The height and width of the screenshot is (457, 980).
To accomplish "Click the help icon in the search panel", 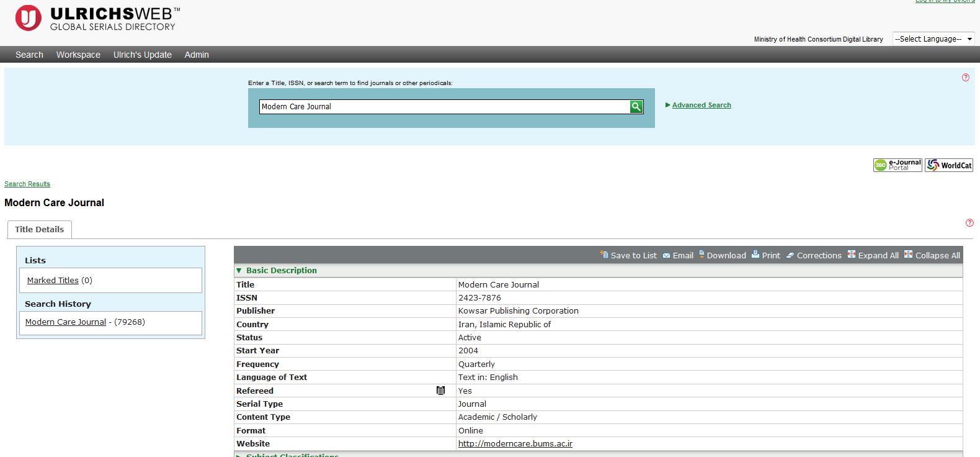I will click(965, 78).
